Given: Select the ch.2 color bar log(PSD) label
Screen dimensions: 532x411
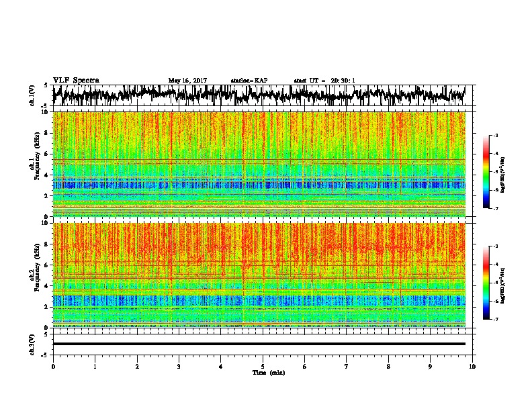Looking at the screenshot, I should 502,286.
